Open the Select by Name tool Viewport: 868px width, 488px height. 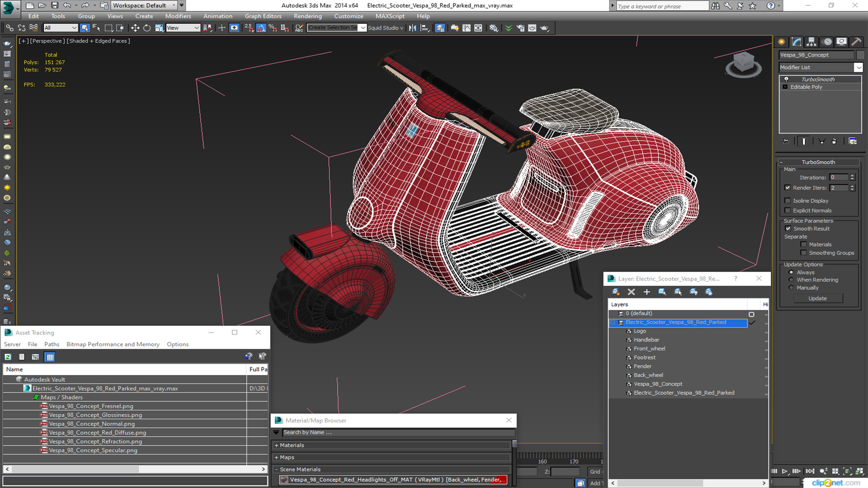pos(96,28)
